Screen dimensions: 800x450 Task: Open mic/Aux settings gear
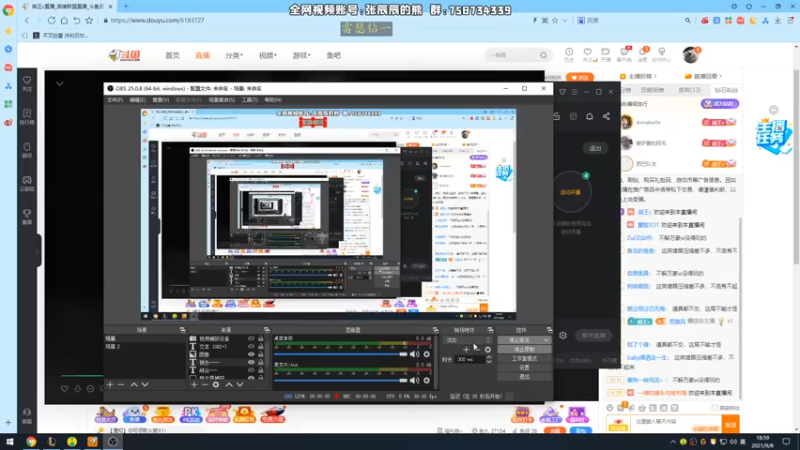(x=427, y=380)
